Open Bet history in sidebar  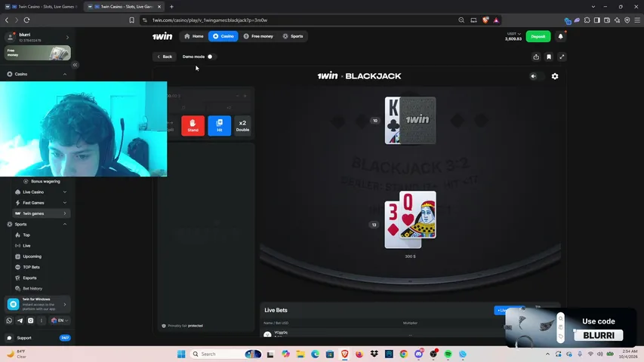point(32,289)
